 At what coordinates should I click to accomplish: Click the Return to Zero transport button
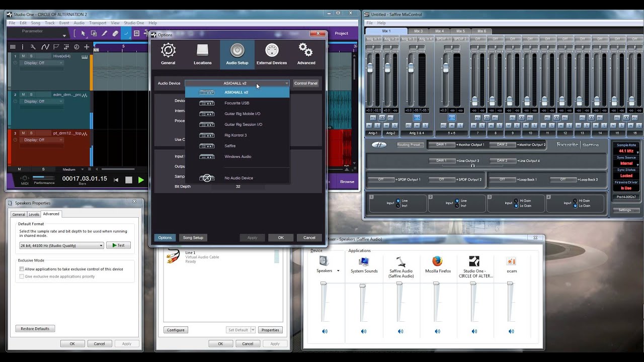point(116,179)
